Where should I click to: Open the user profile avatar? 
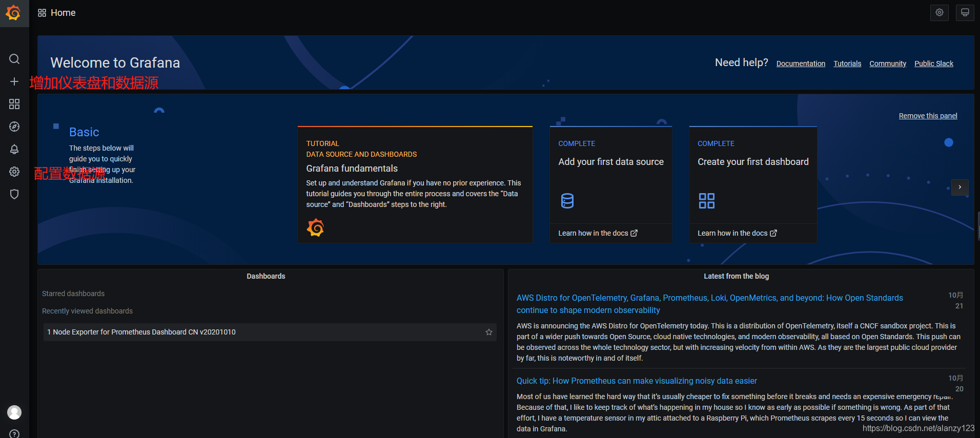pos(14,412)
